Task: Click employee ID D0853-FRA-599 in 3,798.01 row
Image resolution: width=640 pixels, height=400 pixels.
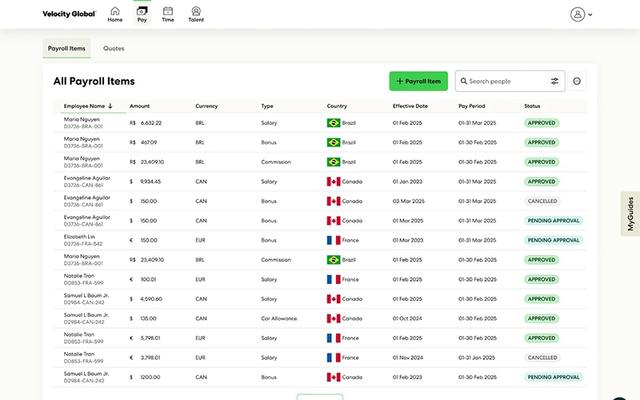Action: [x=84, y=361]
